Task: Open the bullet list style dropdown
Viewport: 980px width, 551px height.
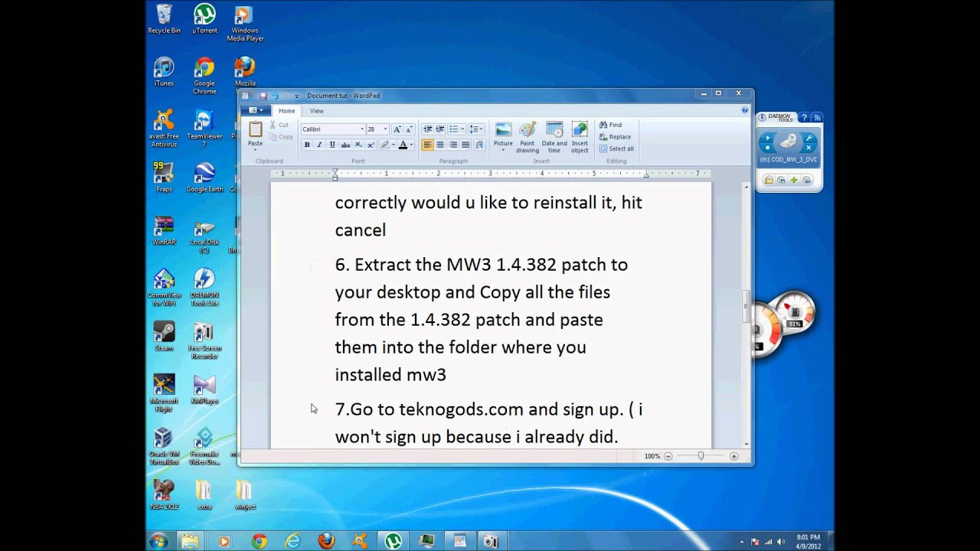Action: coord(462,129)
